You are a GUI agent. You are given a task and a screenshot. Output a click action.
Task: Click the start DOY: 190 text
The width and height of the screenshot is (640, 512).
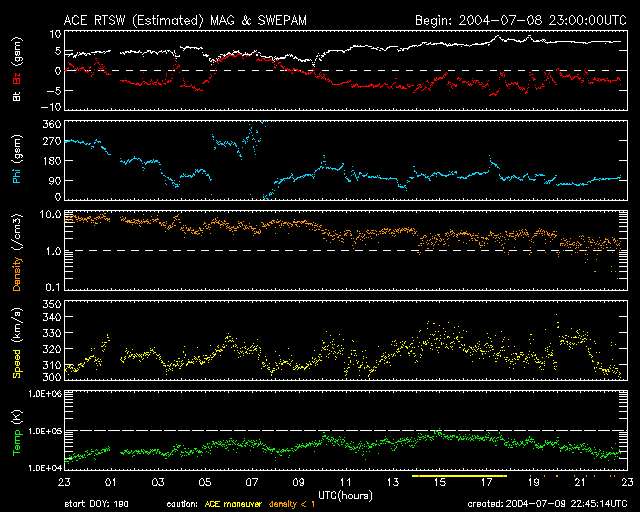96,503
